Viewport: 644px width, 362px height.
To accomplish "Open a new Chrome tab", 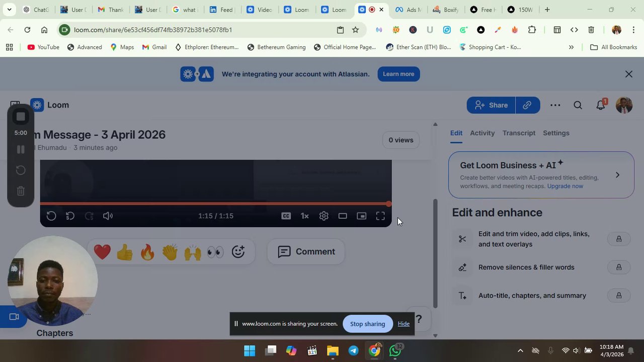I will tap(547, 10).
